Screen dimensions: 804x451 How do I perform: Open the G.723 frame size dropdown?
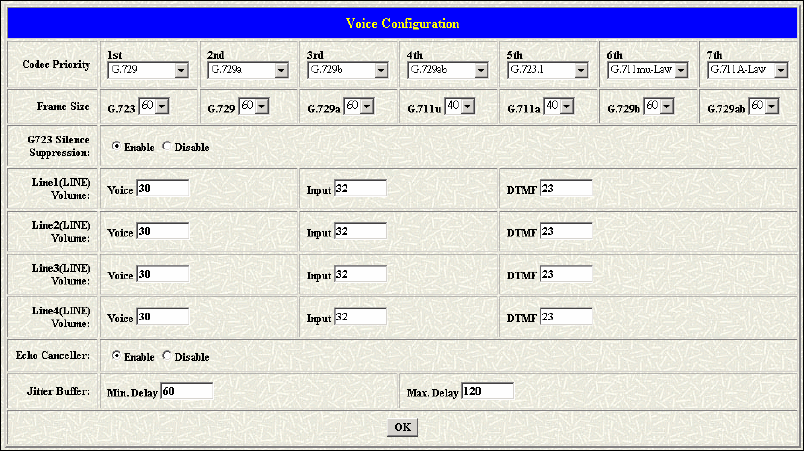pyautogui.click(x=154, y=106)
